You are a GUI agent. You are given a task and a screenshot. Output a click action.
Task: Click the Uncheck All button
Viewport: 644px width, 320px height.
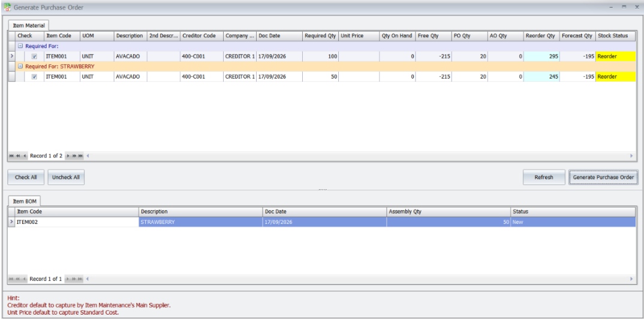coord(66,177)
